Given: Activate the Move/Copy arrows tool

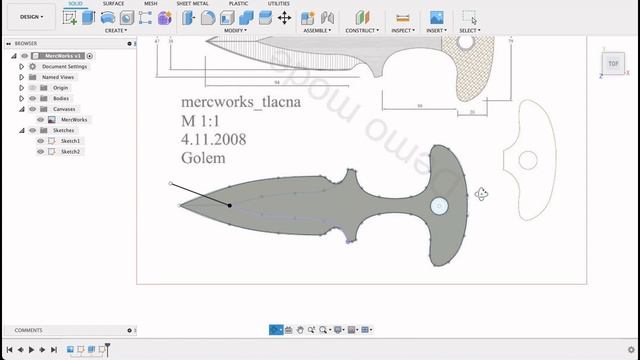Looking at the screenshot, I should (x=284, y=18).
